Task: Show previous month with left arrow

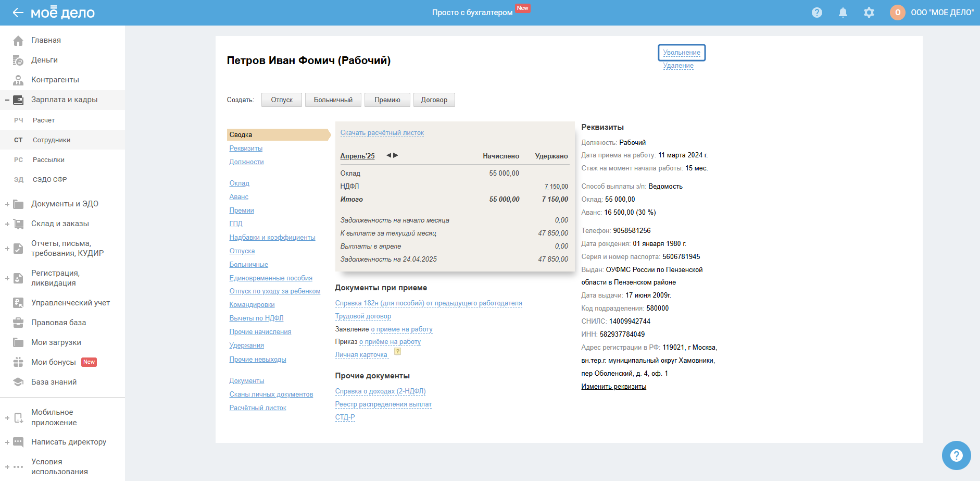Action: (x=388, y=155)
